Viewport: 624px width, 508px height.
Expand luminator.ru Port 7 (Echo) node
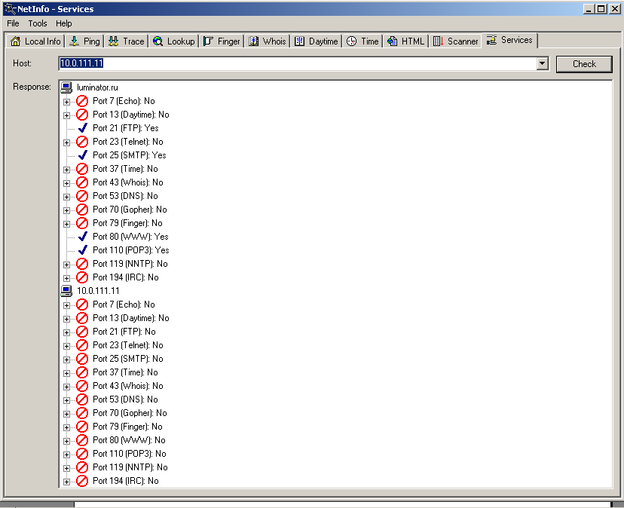coord(66,102)
